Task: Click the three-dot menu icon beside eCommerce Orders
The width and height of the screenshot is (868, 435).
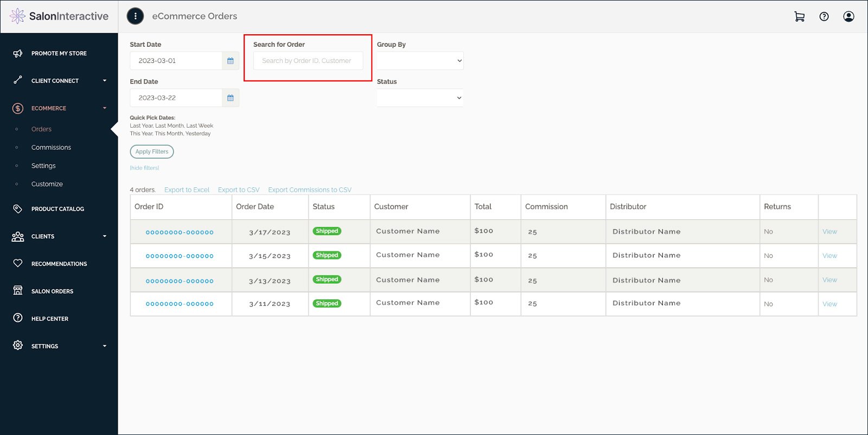Action: coord(135,16)
